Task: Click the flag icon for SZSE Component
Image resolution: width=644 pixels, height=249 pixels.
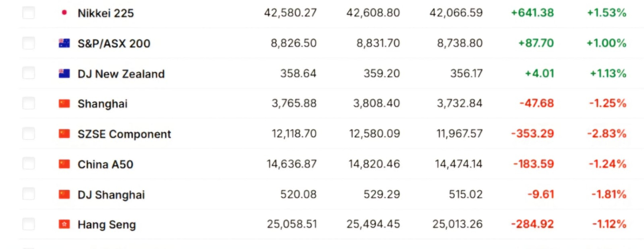Action: (x=64, y=134)
